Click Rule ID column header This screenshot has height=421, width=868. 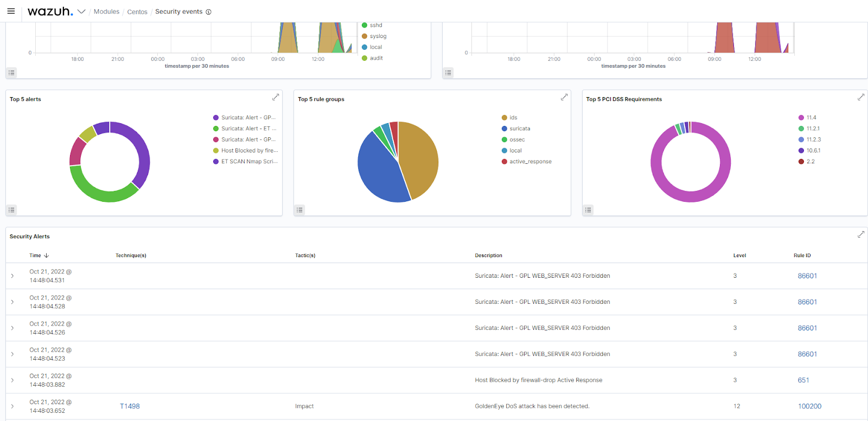pyautogui.click(x=802, y=256)
